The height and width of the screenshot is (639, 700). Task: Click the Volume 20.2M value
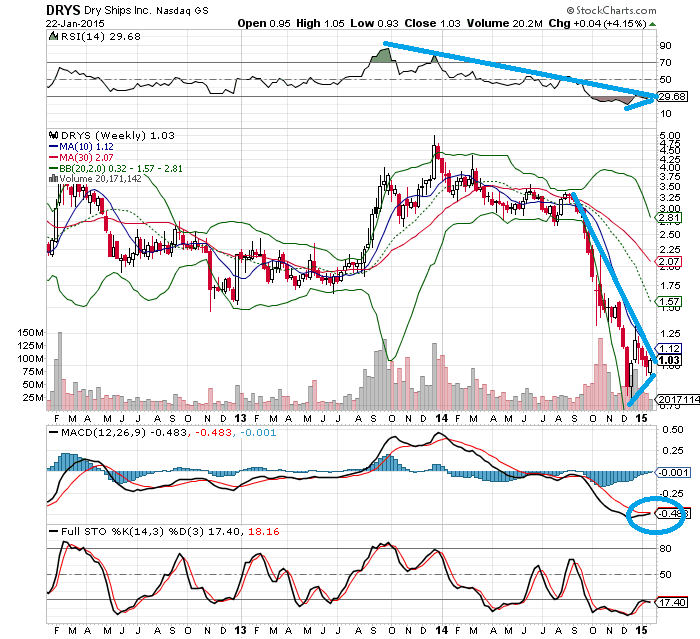tap(504, 24)
